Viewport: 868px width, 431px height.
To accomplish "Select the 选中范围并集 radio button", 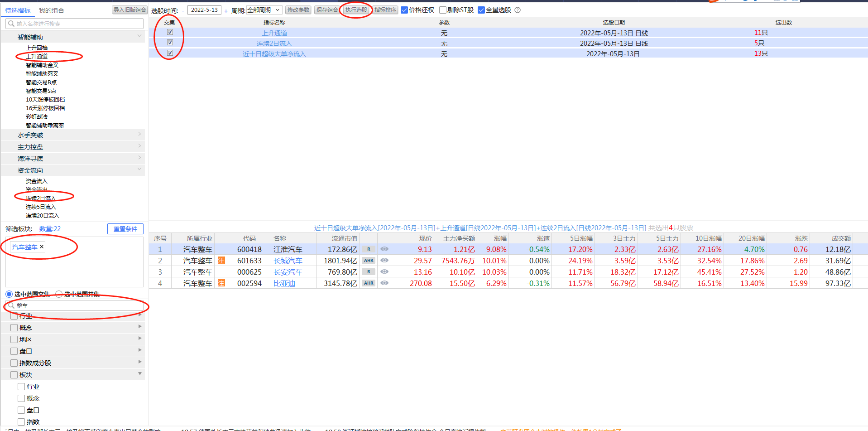I will click(59, 294).
